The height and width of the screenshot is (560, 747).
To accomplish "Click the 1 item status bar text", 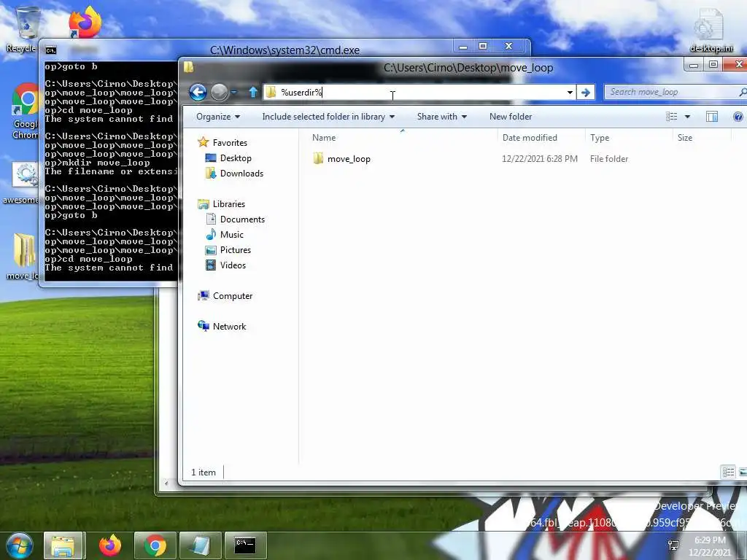I will pos(204,472).
